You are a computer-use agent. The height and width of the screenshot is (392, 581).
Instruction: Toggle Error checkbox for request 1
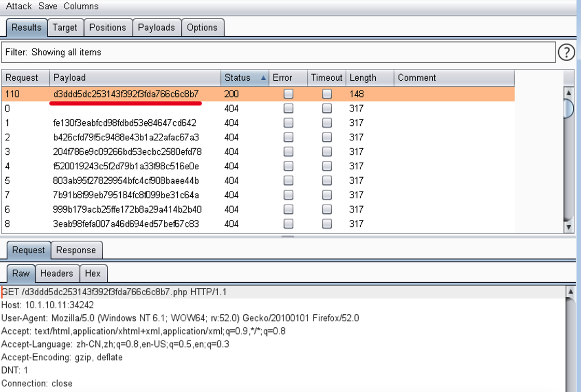(288, 123)
